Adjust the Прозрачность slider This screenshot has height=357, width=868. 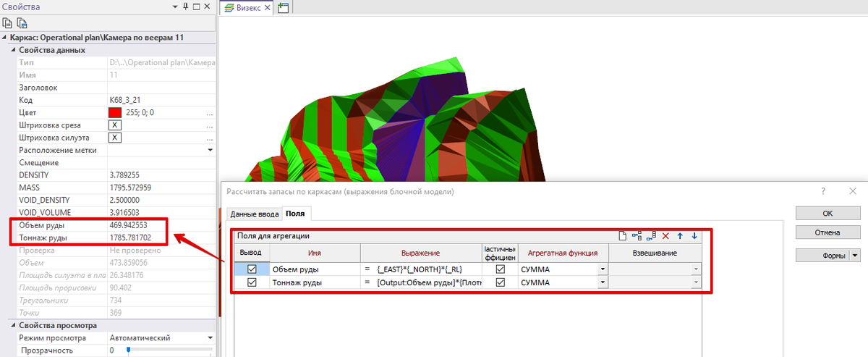[x=128, y=350]
